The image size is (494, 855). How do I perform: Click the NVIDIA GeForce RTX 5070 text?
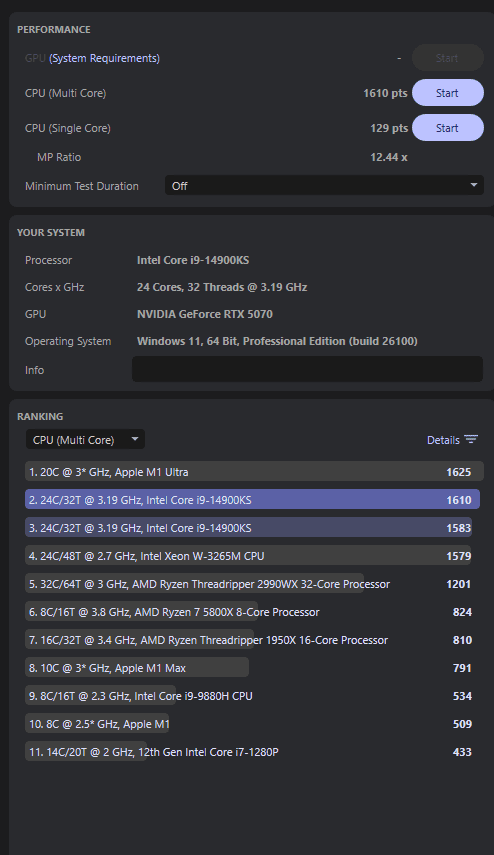click(204, 314)
